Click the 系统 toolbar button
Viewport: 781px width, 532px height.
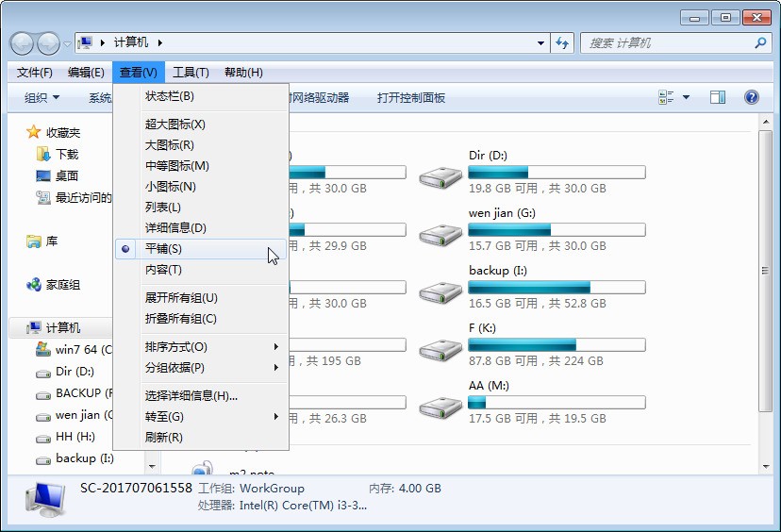coord(100,98)
